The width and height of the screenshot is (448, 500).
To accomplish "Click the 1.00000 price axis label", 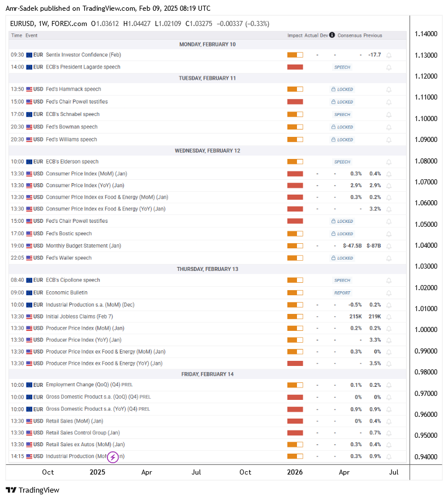I will click(x=426, y=330).
